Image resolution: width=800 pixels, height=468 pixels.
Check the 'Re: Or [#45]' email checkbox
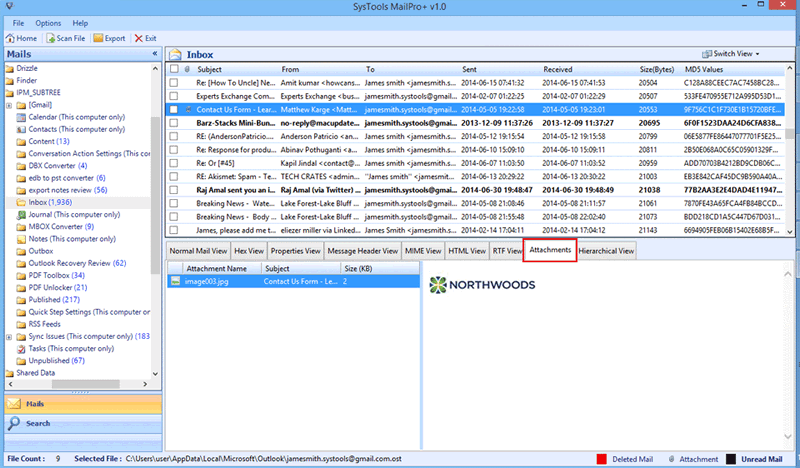(174, 163)
